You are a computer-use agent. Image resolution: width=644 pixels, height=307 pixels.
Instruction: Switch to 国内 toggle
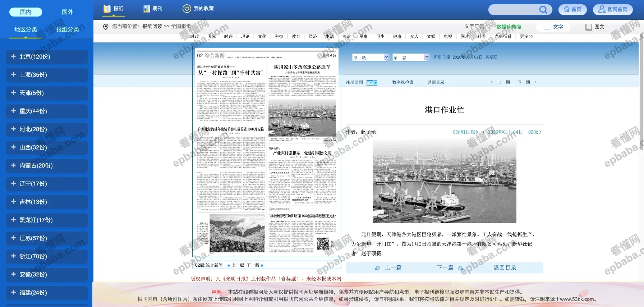(26, 12)
